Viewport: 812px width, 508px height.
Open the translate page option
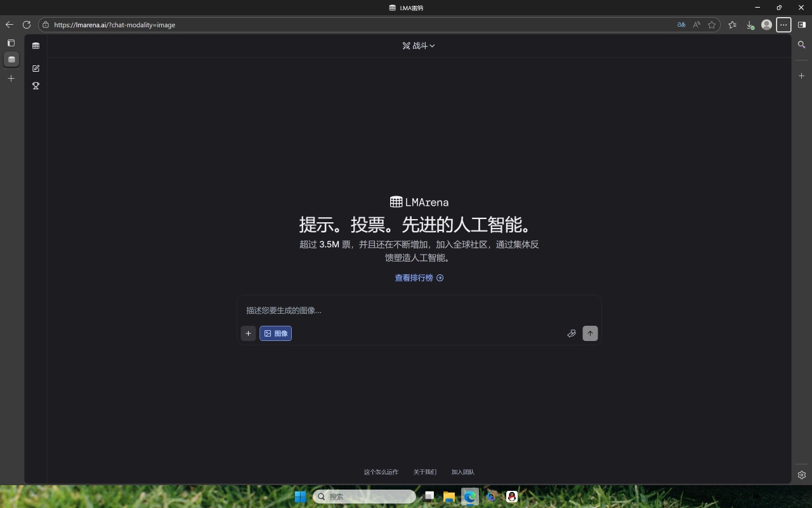[681, 25]
